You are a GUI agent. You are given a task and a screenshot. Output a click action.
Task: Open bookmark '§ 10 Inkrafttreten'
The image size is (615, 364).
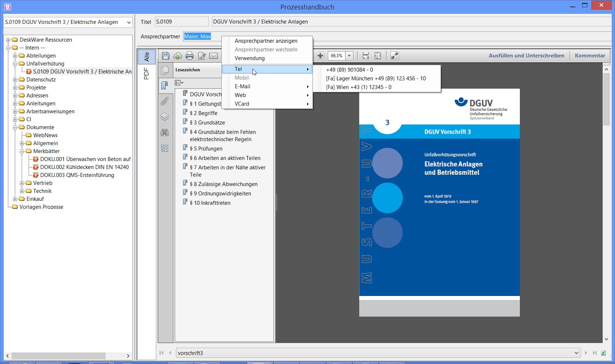pyautogui.click(x=210, y=203)
